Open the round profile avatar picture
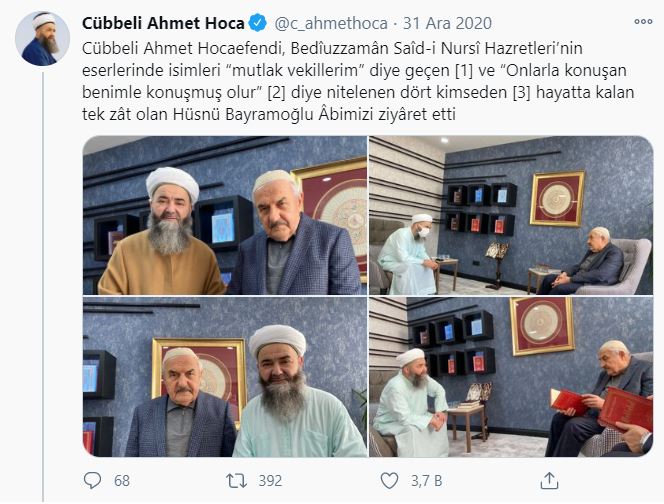The height and width of the screenshot is (504, 664). click(42, 39)
